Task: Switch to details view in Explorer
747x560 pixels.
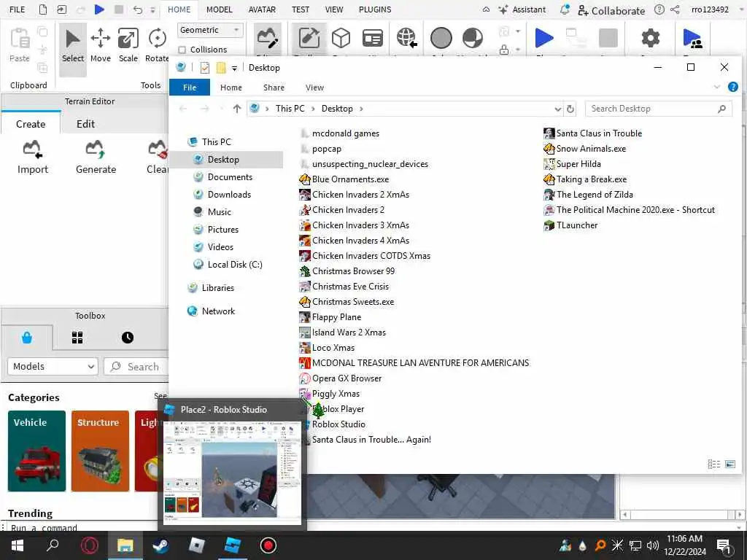Action: pos(713,464)
